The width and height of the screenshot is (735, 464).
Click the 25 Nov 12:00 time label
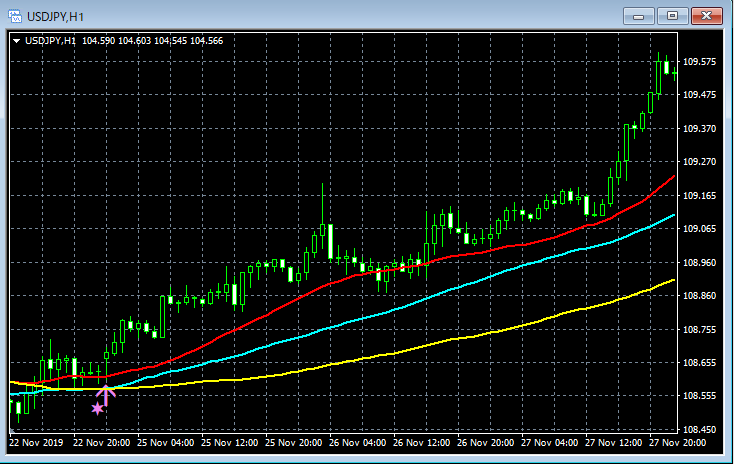[x=230, y=443]
